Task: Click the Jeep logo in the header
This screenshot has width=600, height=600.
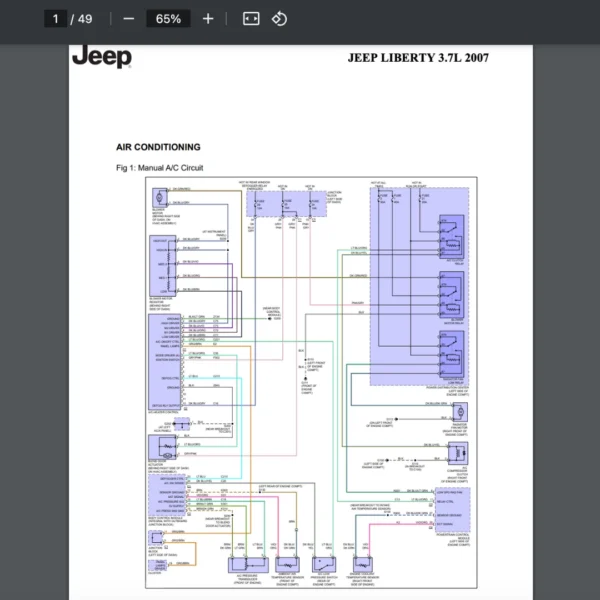Action: [x=101, y=57]
